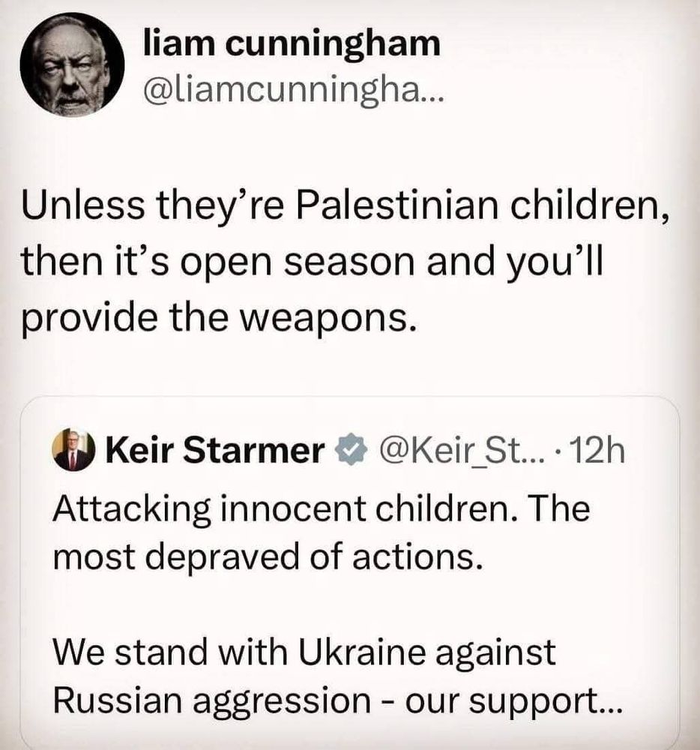Visit the @Keir_St... handle
The width and height of the screenshot is (700, 750).
coord(462,450)
